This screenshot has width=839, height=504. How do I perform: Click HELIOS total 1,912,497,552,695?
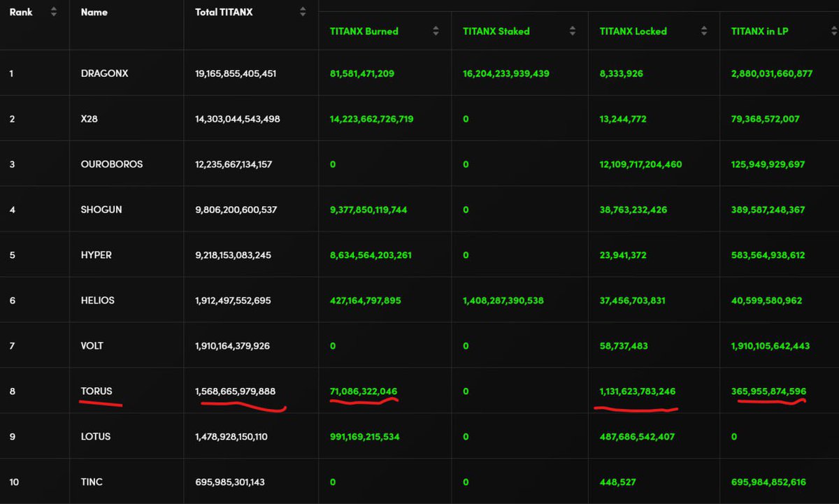233,301
